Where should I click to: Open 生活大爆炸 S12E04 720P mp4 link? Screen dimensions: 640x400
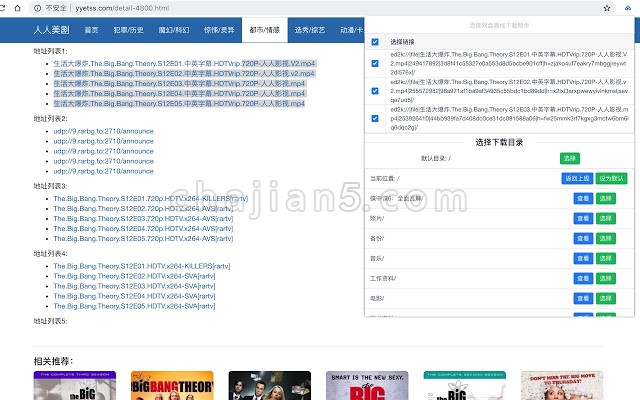(x=180, y=93)
